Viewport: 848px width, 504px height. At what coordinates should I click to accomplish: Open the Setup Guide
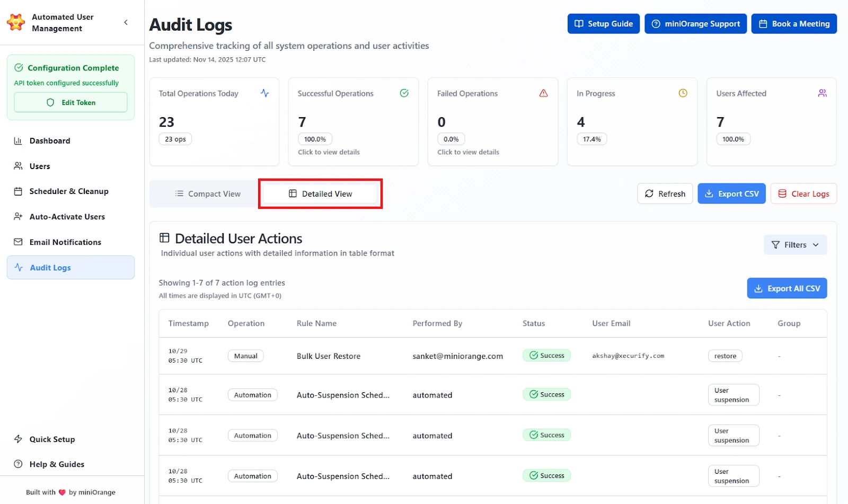pos(603,23)
